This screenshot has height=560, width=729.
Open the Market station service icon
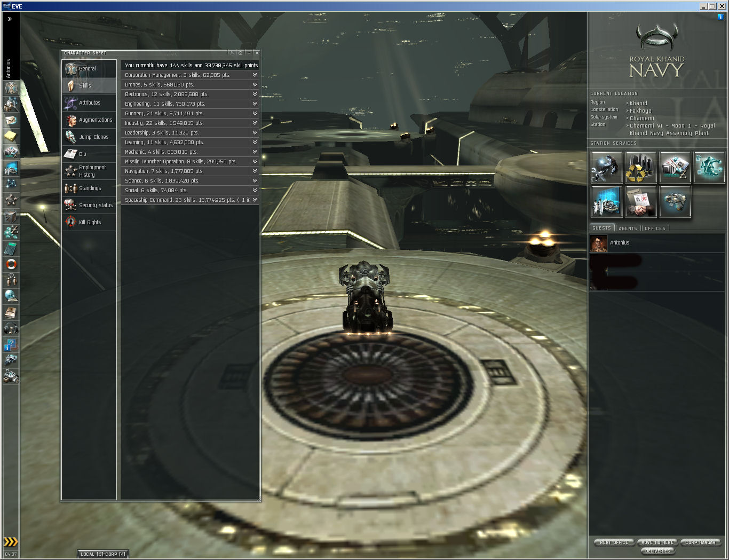pos(675,167)
